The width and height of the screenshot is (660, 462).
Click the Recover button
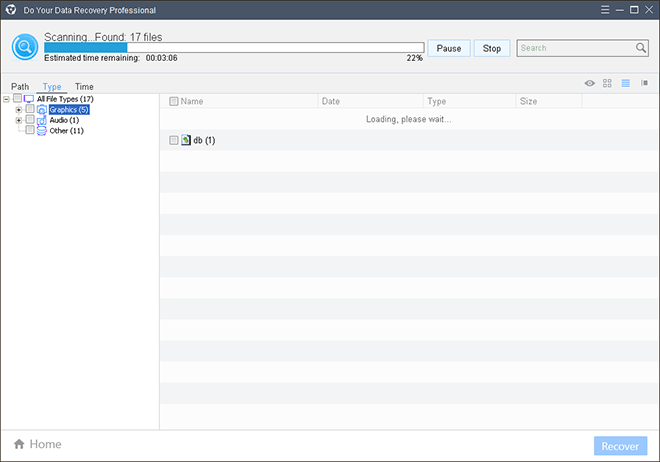tap(620, 446)
